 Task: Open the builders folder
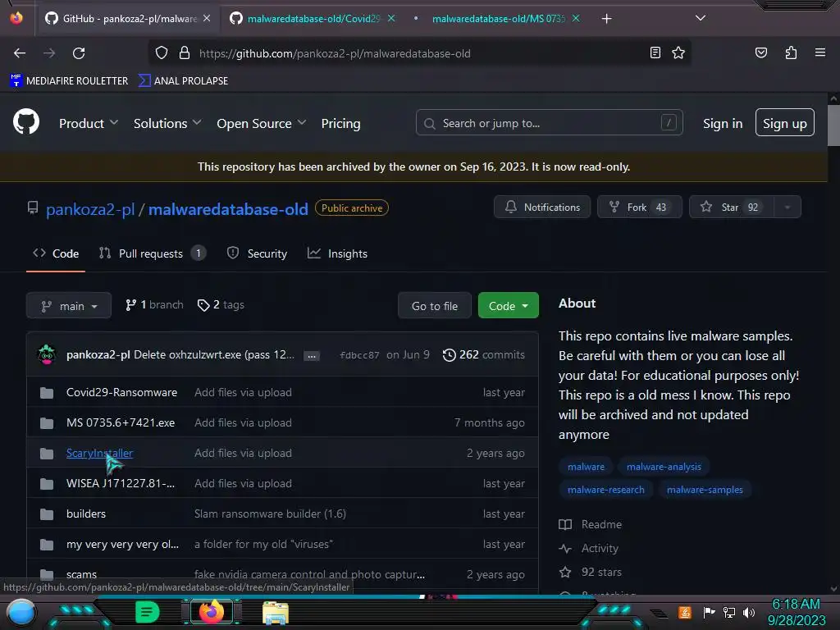[x=85, y=514]
